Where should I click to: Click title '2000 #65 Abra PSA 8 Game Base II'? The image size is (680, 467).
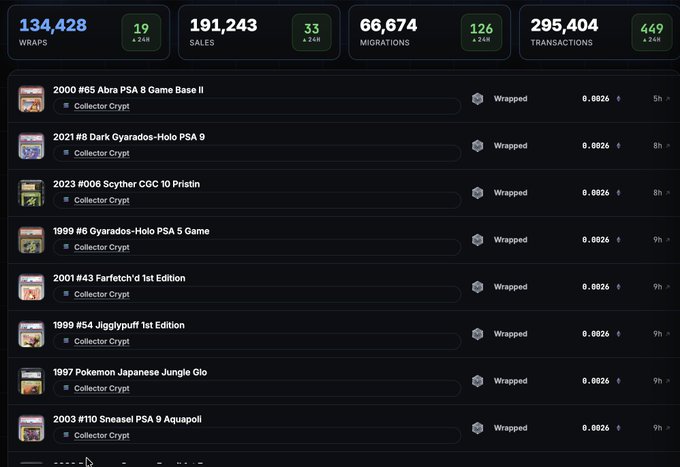128,90
